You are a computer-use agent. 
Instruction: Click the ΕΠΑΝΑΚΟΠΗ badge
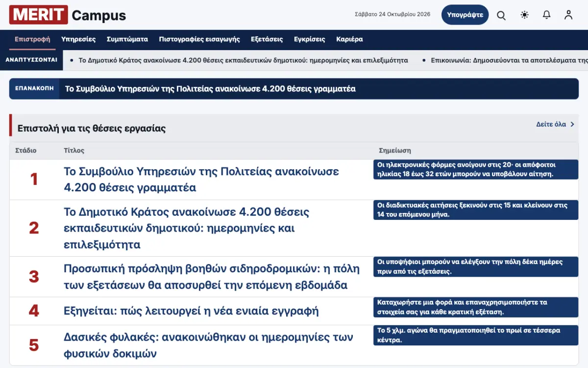pos(34,89)
